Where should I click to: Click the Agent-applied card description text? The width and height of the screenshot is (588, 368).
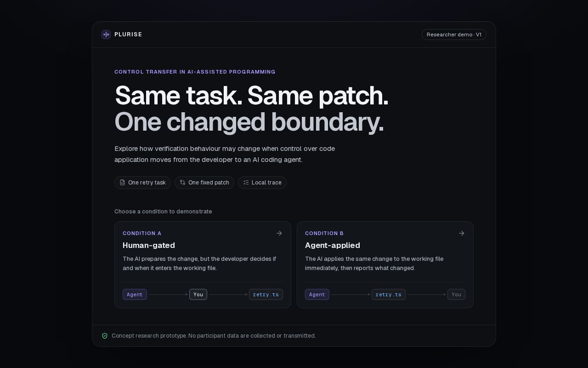tap(374, 263)
